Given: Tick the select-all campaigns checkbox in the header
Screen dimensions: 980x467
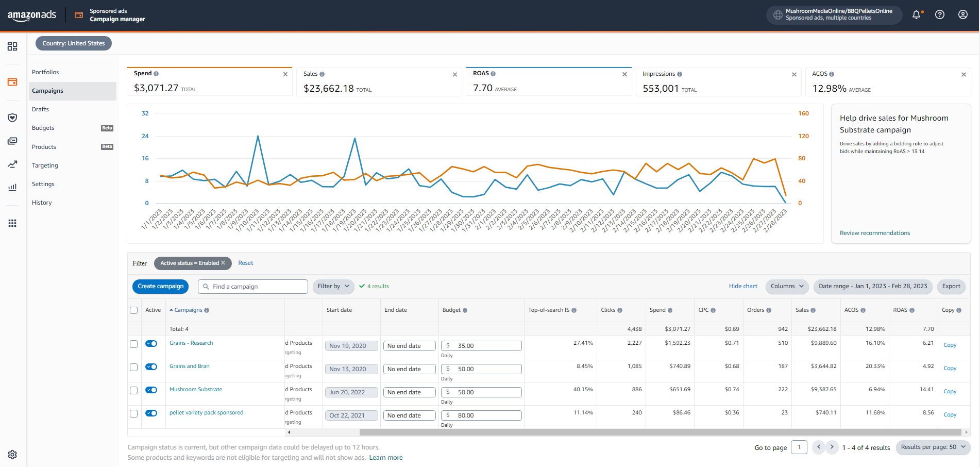Looking at the screenshot, I should click(x=134, y=310).
